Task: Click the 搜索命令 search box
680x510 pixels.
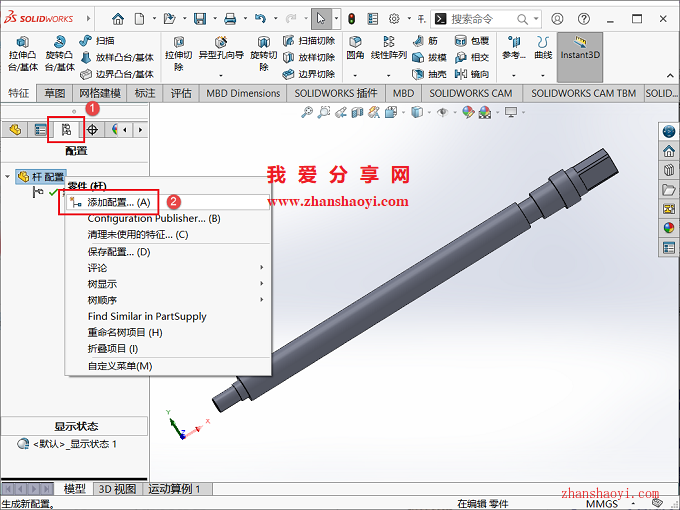Action: click(493, 18)
